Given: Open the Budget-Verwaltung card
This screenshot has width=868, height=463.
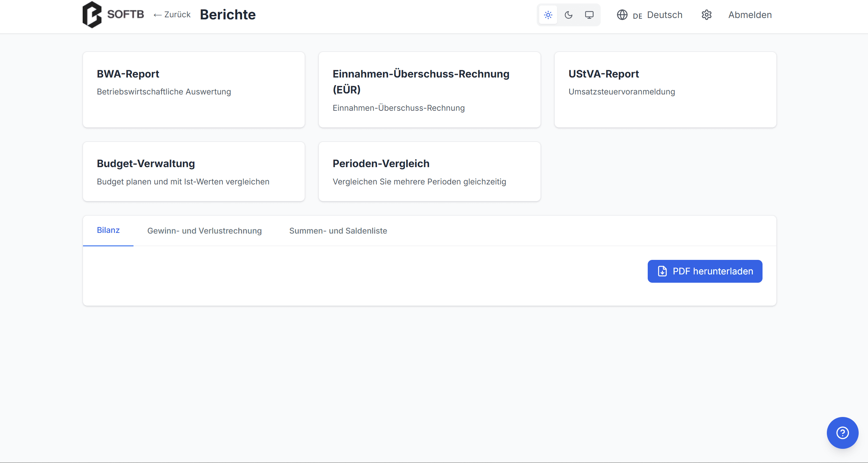Looking at the screenshot, I should 194,171.
